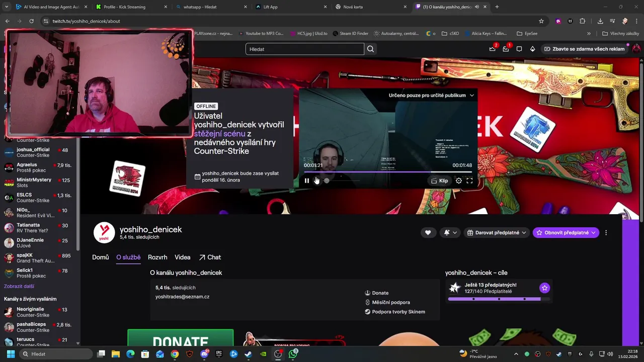Open Chat pop-out tab

pyautogui.click(x=210, y=257)
